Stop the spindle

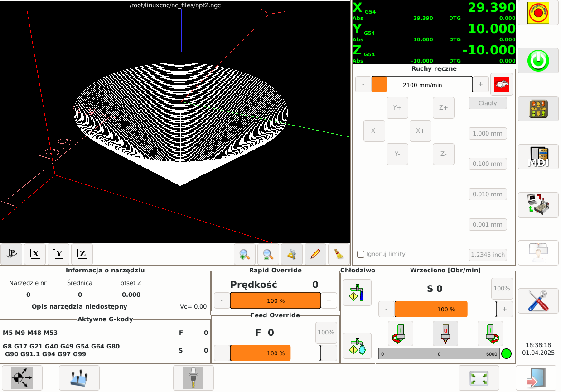445,334
